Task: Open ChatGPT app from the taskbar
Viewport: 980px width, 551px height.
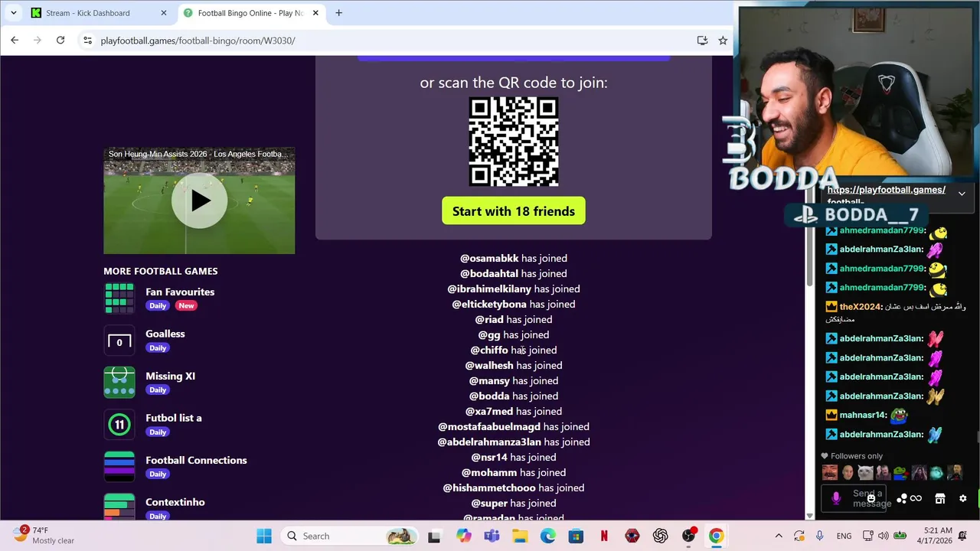Action: click(660, 536)
